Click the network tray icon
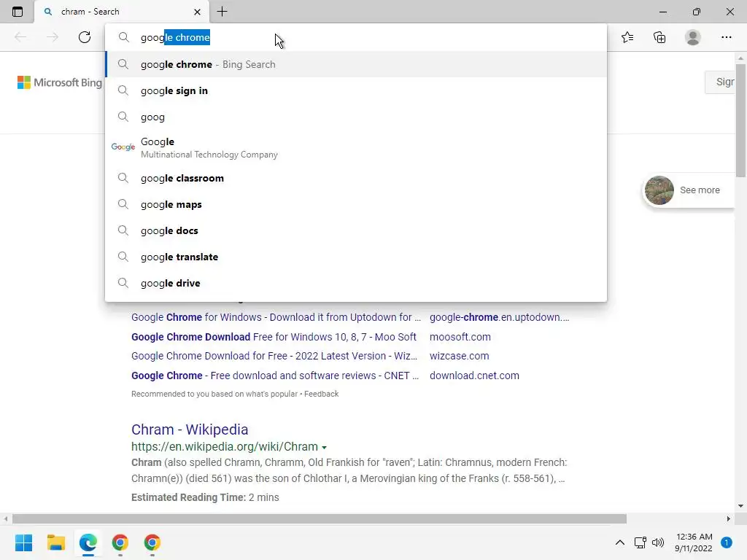747x560 pixels. 640,542
